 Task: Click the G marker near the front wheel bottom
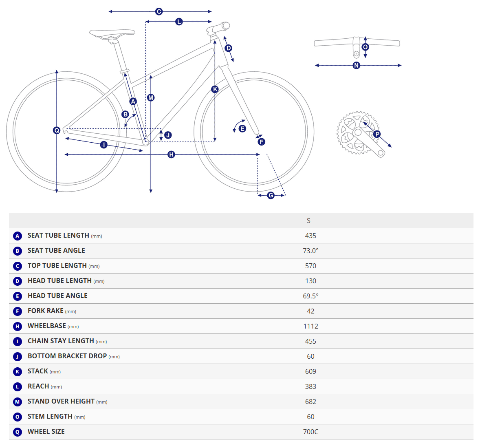pyautogui.click(x=271, y=196)
